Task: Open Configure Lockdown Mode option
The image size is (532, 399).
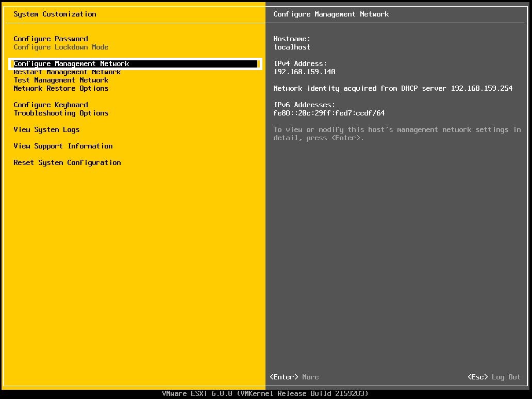Action: pyautogui.click(x=61, y=47)
